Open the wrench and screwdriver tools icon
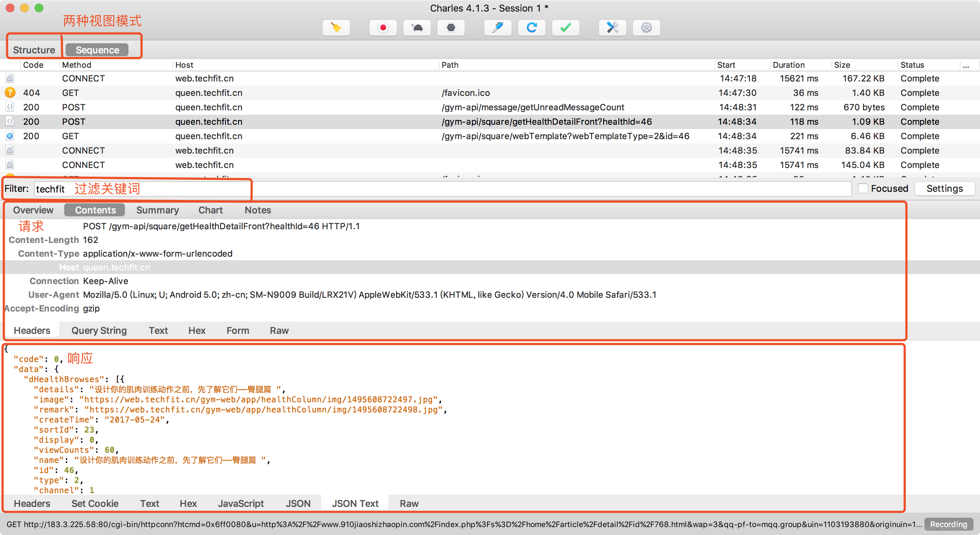The height and width of the screenshot is (535, 980). click(613, 28)
